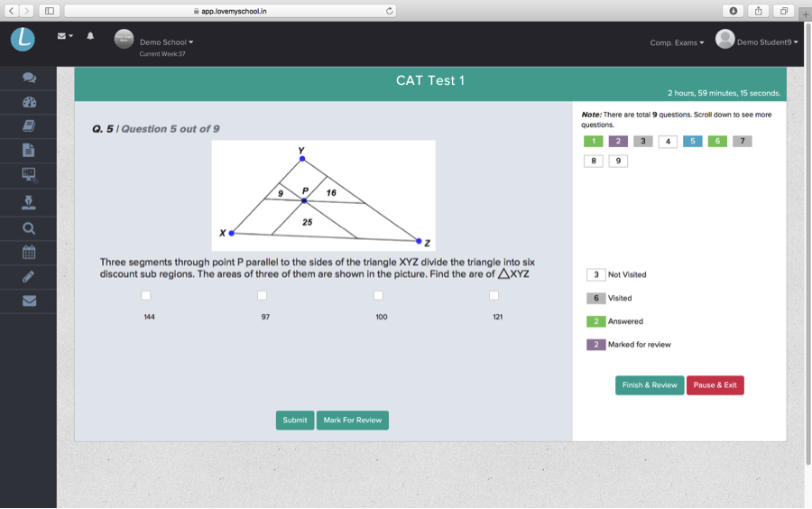Screen dimensions: 812x509
Task: Jump to question 2 marked for review
Action: [x=618, y=141]
